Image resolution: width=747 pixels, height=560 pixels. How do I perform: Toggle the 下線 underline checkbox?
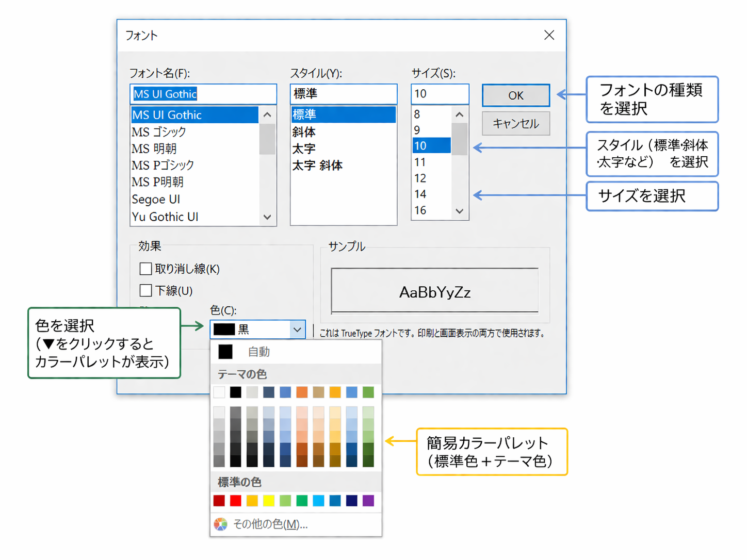[x=146, y=290]
